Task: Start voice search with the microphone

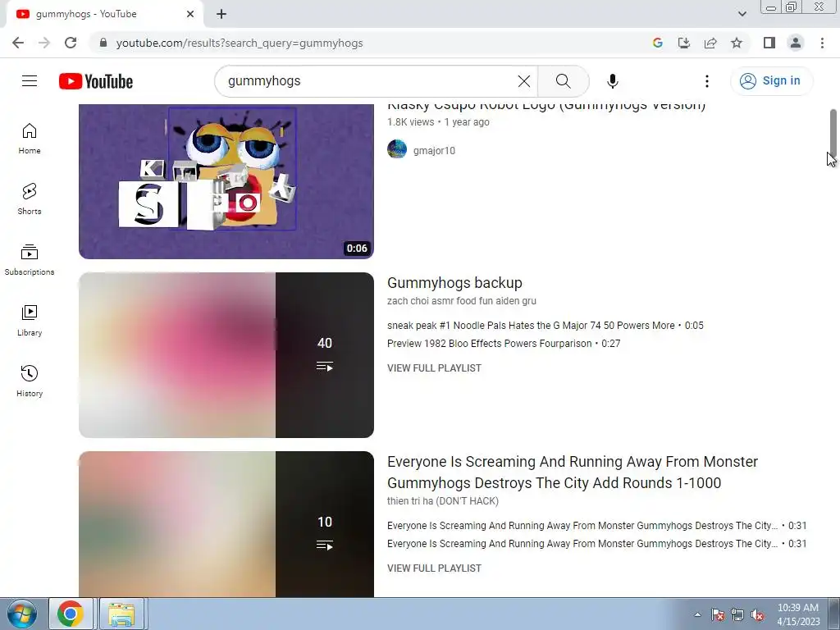Action: tap(612, 81)
